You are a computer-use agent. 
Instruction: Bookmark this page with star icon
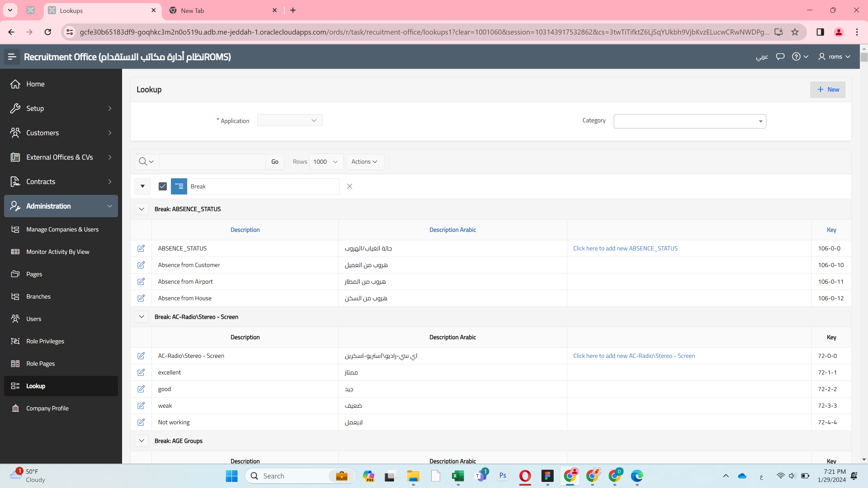tap(795, 32)
